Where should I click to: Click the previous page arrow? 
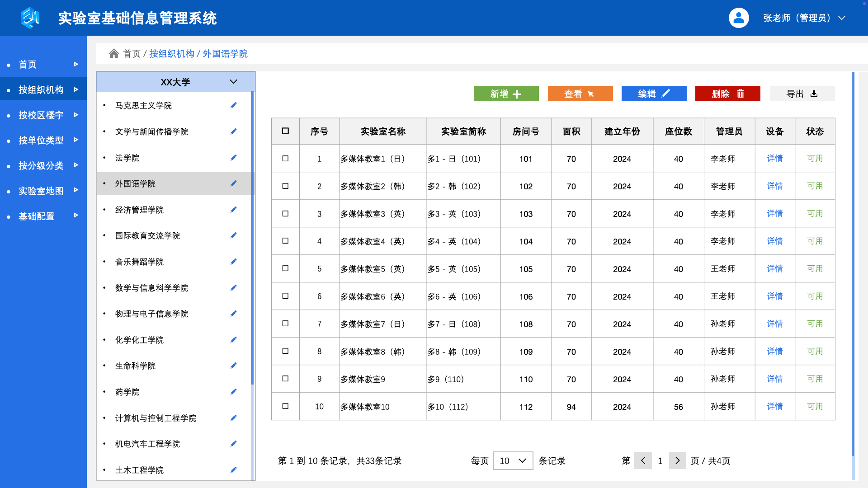(x=643, y=460)
